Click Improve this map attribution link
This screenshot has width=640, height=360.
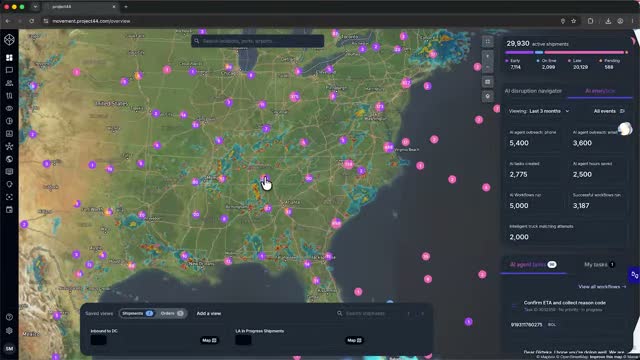pyautogui.click(x=607, y=357)
